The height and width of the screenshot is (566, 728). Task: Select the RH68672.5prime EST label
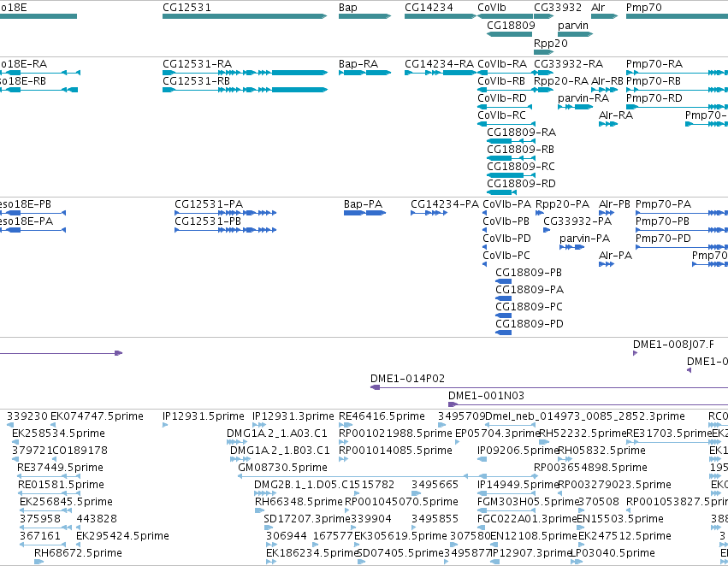click(x=78, y=553)
